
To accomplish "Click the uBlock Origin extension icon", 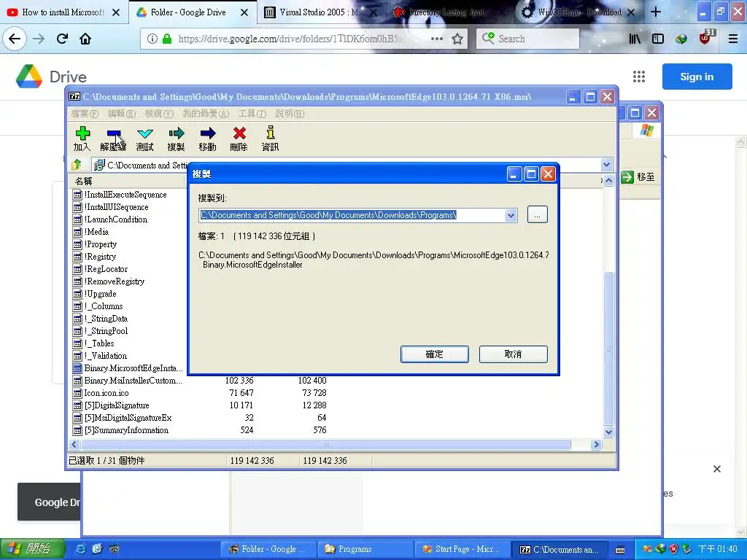I will (x=705, y=38).
